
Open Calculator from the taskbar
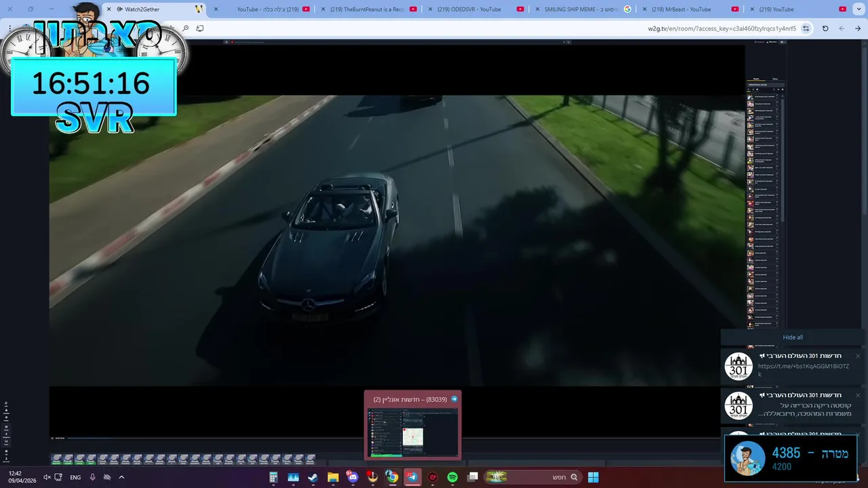click(x=273, y=477)
